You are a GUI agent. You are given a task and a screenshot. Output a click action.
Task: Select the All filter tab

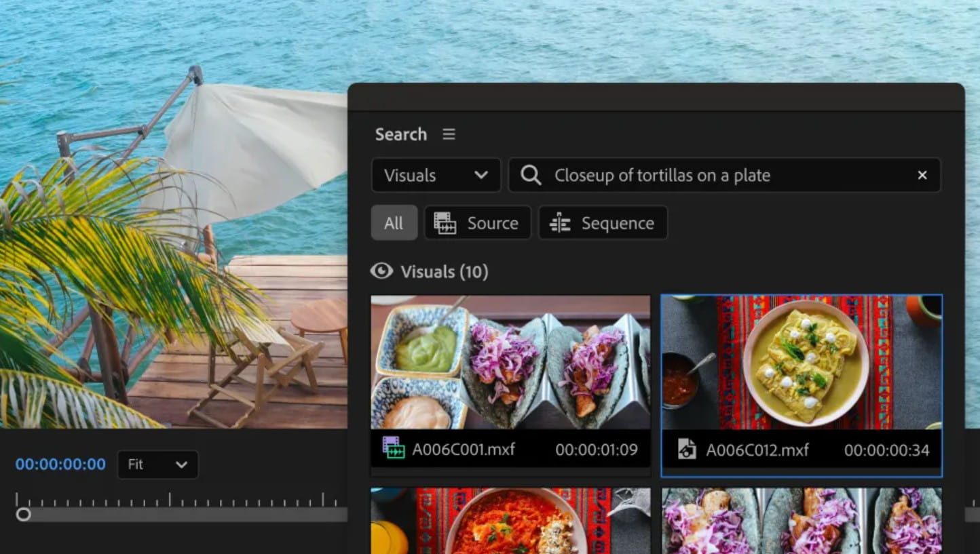coord(394,223)
